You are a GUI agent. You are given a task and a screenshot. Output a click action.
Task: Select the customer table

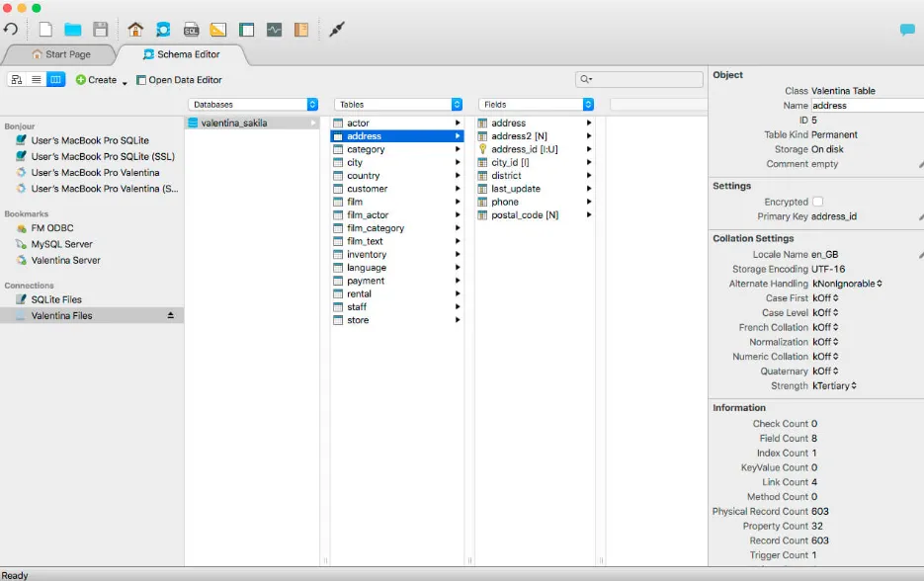tap(397, 189)
